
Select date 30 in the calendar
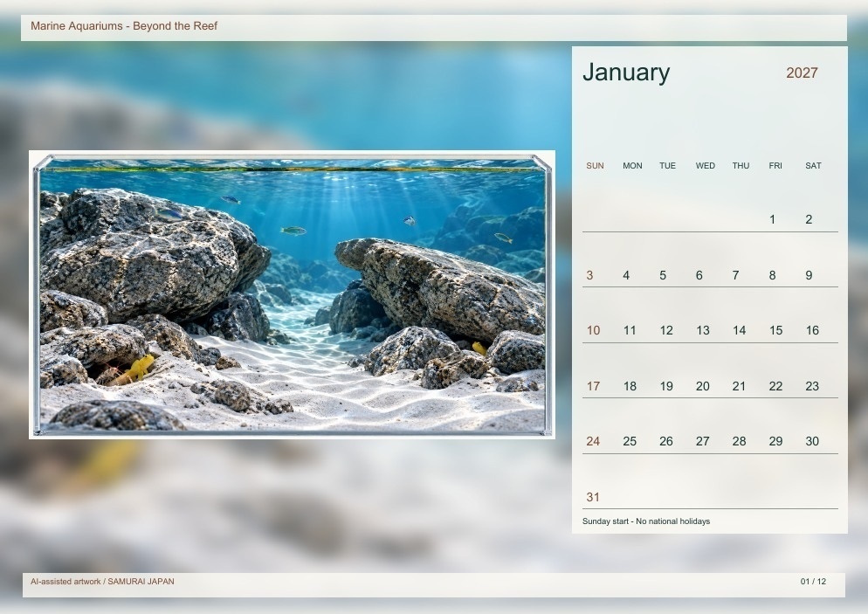click(x=813, y=441)
